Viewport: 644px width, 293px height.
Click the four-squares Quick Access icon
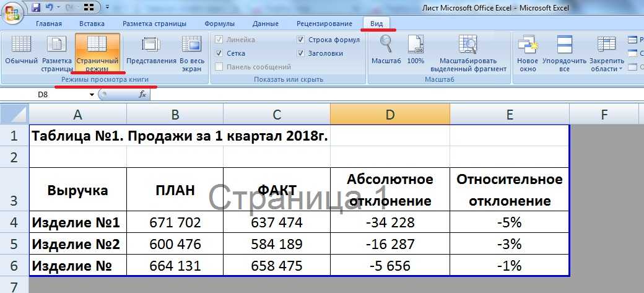[x=89, y=7]
